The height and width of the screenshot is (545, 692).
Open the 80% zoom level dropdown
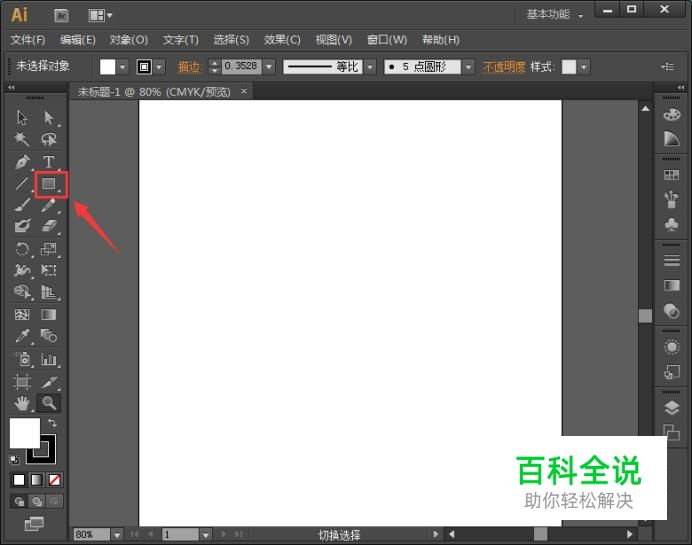[x=117, y=535]
